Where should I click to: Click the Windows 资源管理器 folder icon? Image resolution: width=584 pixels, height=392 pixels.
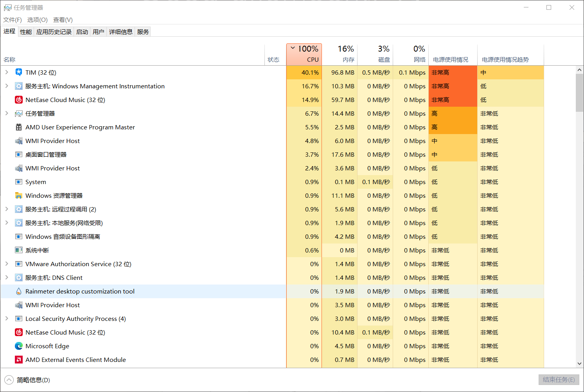coord(18,195)
